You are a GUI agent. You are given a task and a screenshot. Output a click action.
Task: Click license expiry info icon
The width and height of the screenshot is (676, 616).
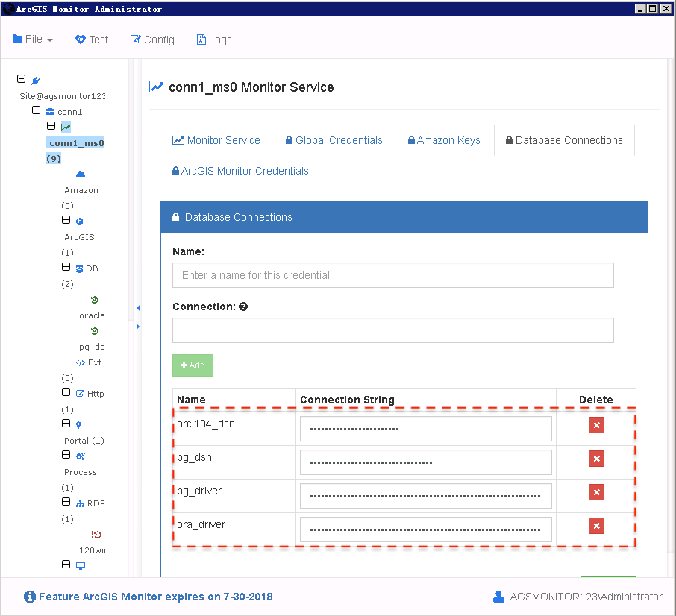[30, 597]
